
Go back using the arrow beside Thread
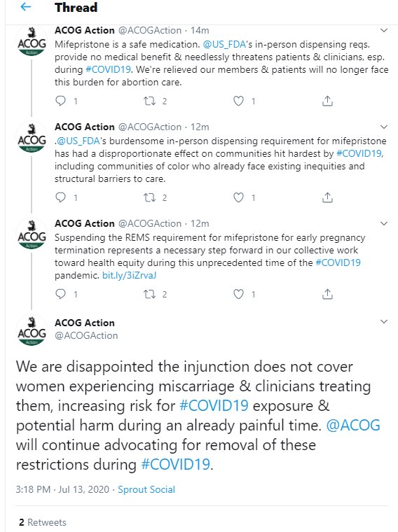point(26,7)
